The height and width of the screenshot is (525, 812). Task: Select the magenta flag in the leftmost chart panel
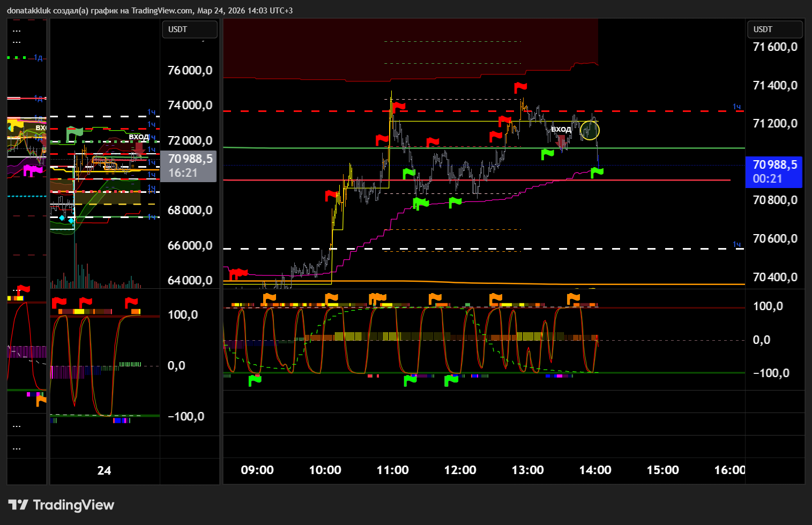click(x=32, y=170)
